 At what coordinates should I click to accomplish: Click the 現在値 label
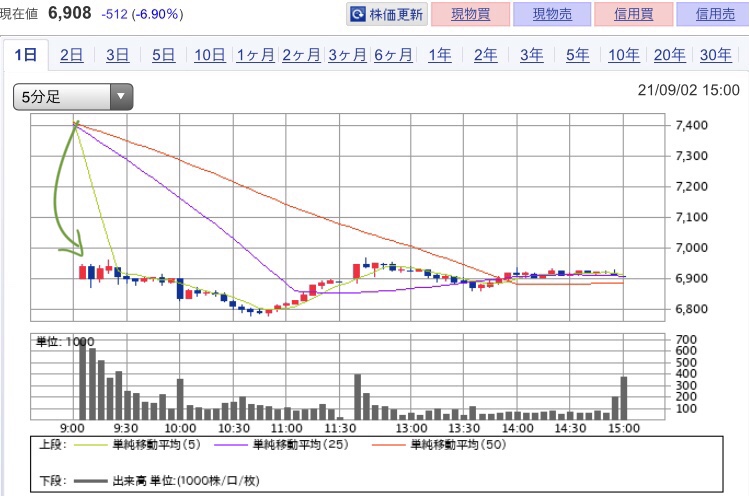[18, 14]
